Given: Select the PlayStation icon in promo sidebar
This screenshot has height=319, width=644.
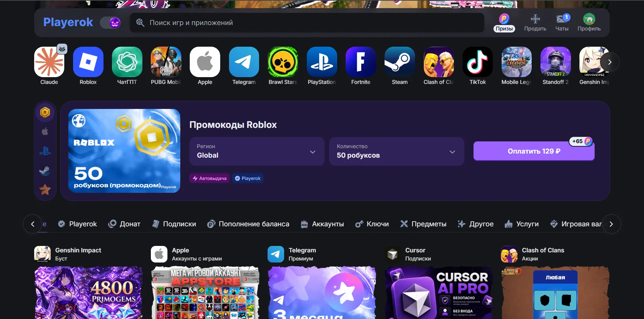Looking at the screenshot, I should (45, 151).
